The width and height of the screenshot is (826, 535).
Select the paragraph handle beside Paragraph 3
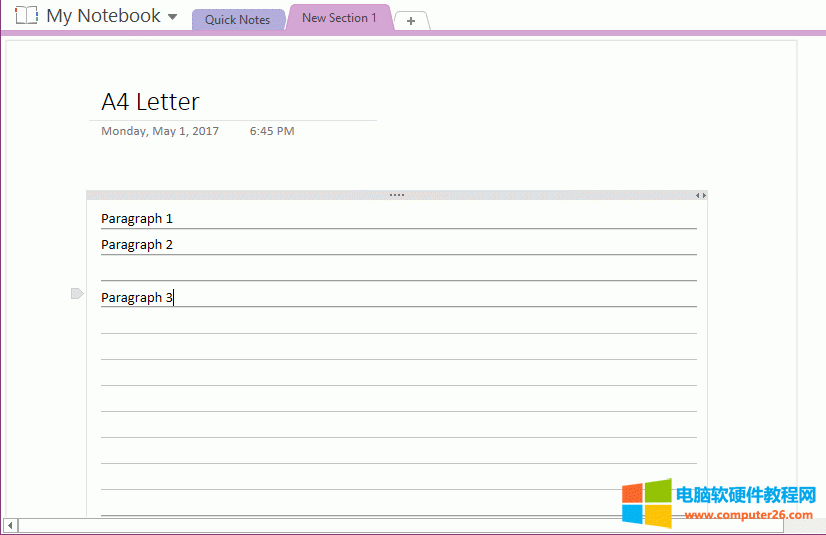[x=77, y=293]
